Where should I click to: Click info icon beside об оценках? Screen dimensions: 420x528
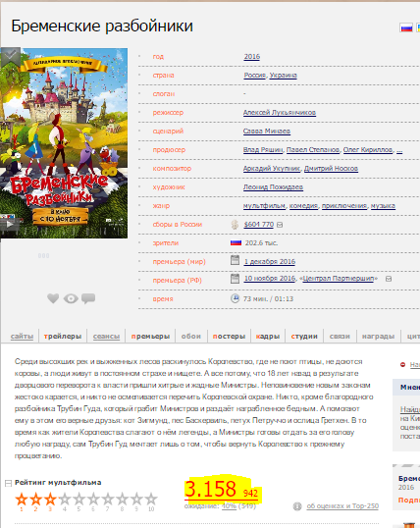point(297,506)
